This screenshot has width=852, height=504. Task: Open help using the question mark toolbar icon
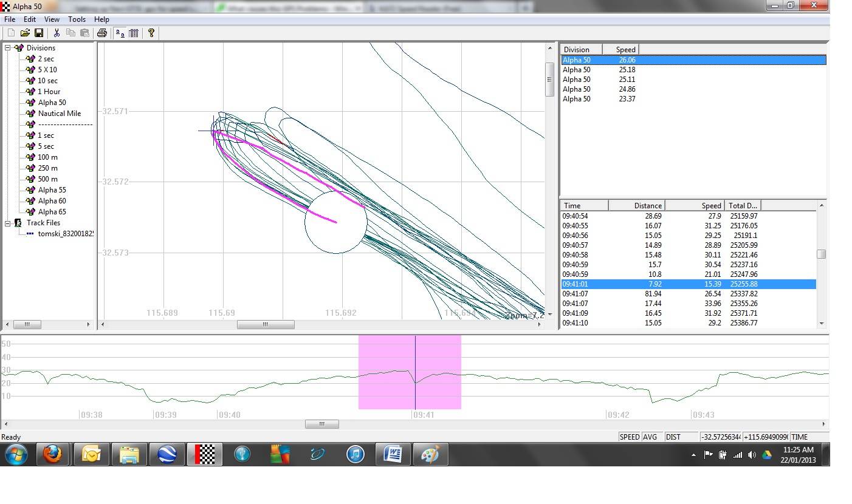click(x=151, y=33)
